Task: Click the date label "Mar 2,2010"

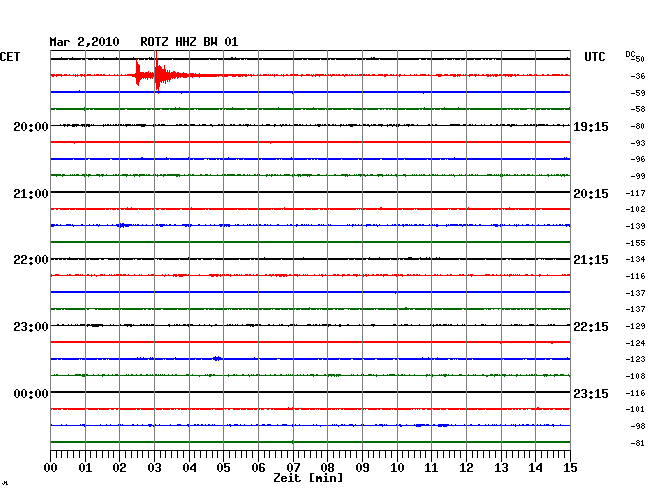Action: tap(84, 42)
